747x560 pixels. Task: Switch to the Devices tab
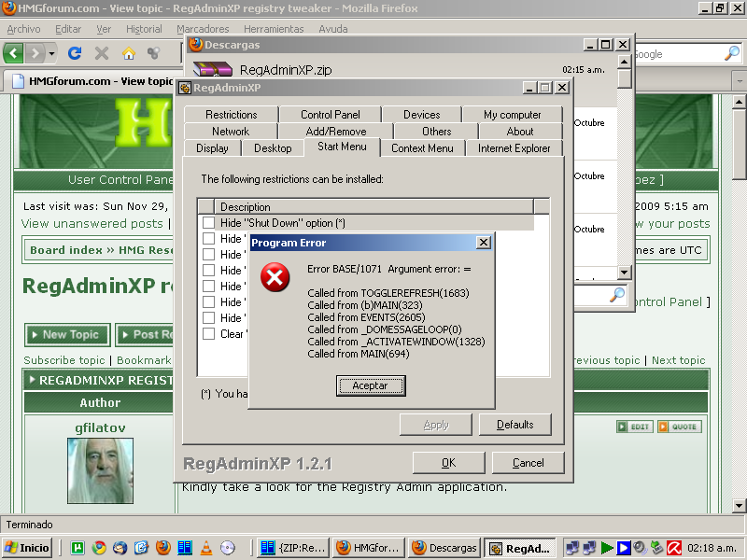(x=422, y=115)
